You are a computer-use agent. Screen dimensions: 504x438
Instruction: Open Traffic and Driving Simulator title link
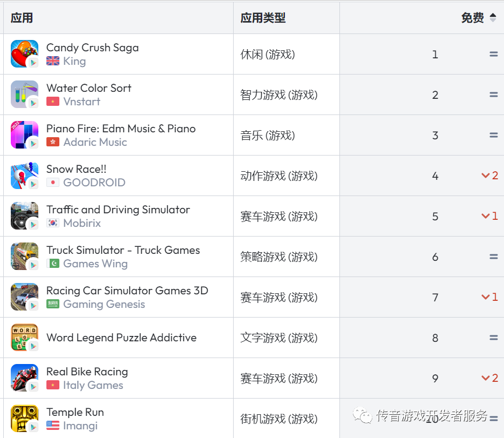click(x=118, y=210)
